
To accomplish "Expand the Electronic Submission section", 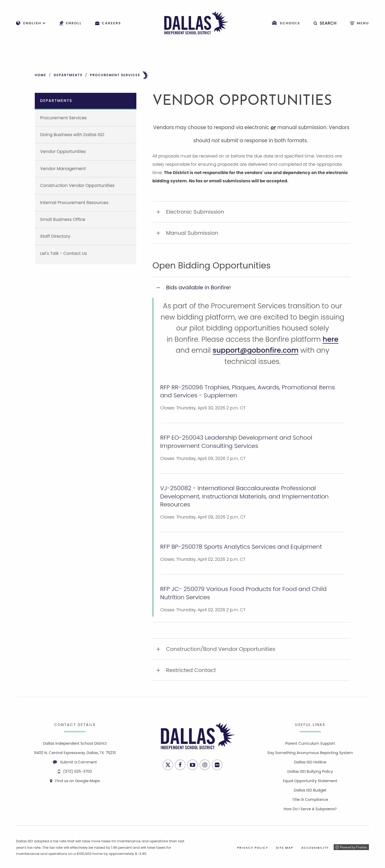I will coord(195,212).
